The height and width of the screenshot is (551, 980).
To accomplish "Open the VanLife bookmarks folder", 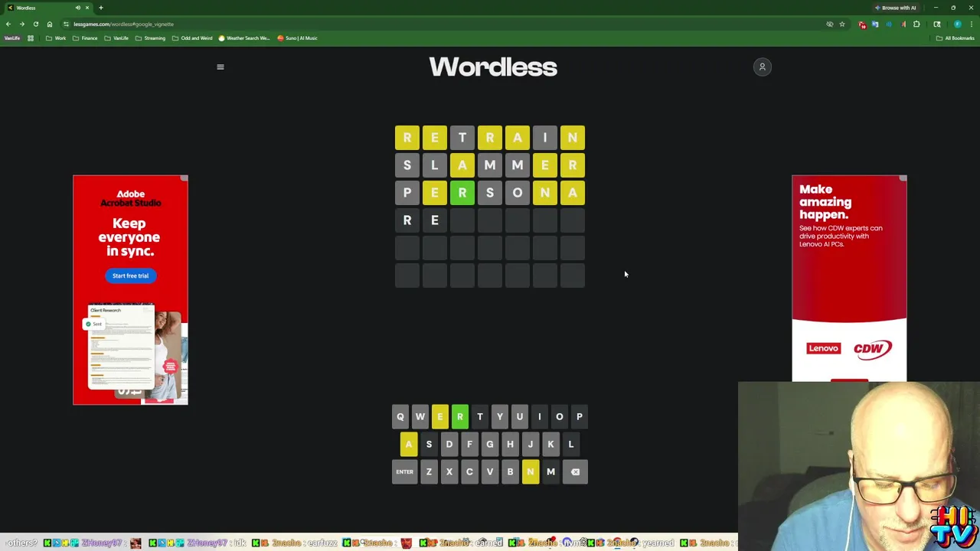I will pos(116,38).
